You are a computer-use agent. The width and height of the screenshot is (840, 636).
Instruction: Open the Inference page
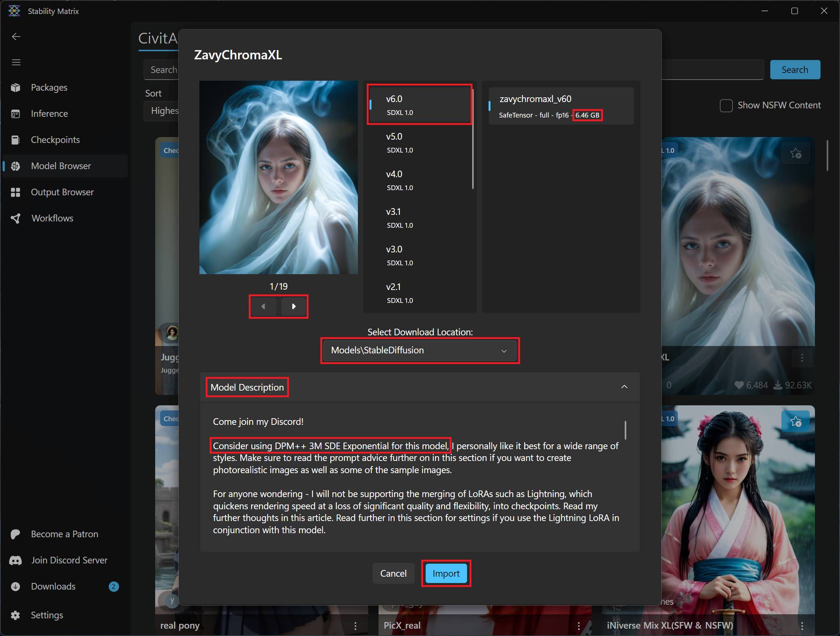(49, 114)
